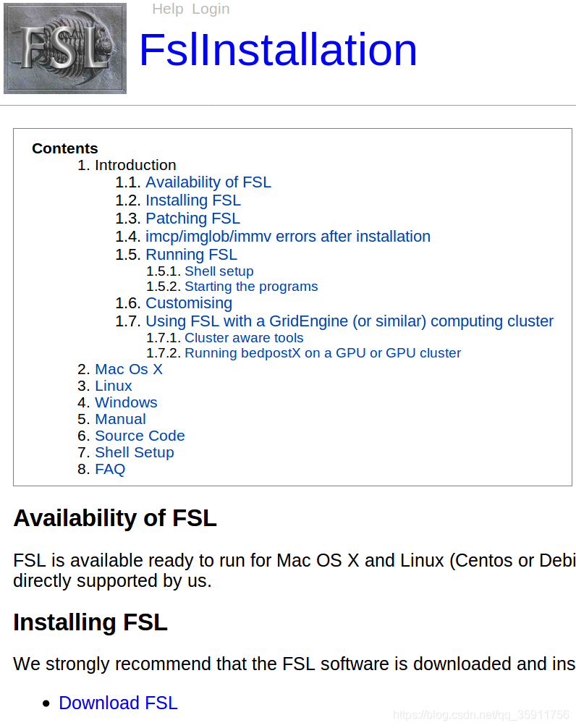This screenshot has width=576, height=728.
Task: Click the FSL trilobite logo image
Action: 64,47
